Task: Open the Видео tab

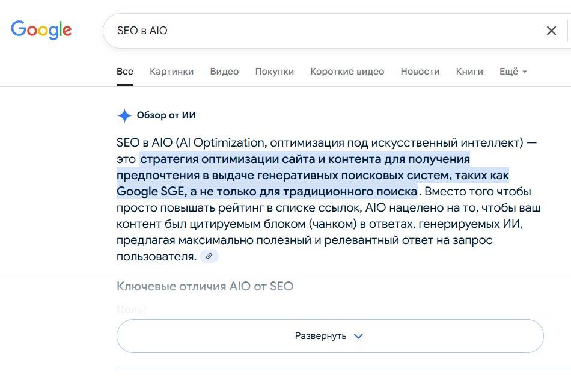Action: [224, 72]
